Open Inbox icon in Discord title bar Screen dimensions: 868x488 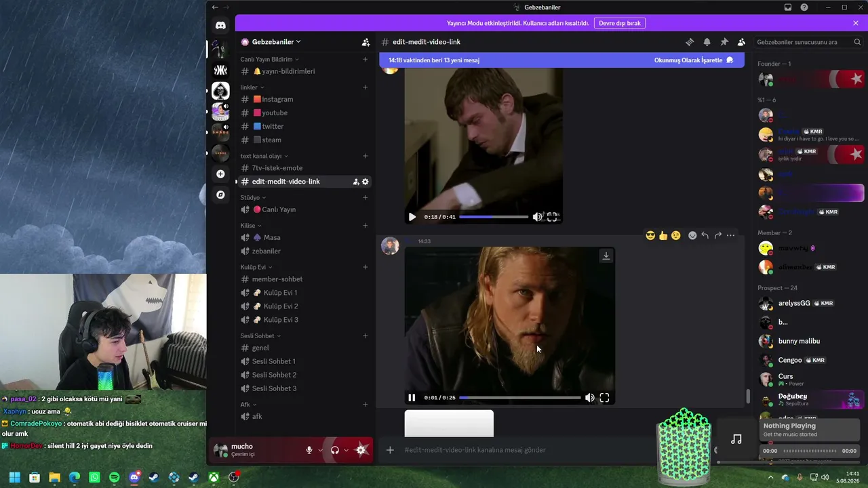point(788,7)
